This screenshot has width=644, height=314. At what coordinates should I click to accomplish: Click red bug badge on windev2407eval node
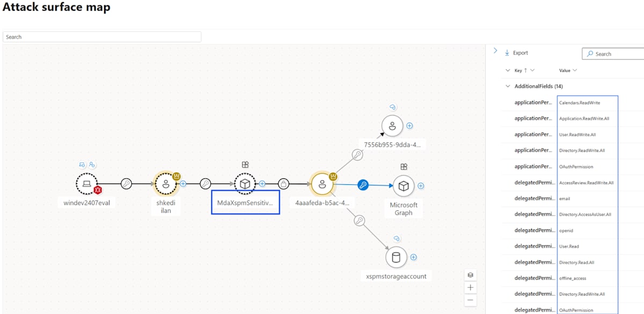99,190
